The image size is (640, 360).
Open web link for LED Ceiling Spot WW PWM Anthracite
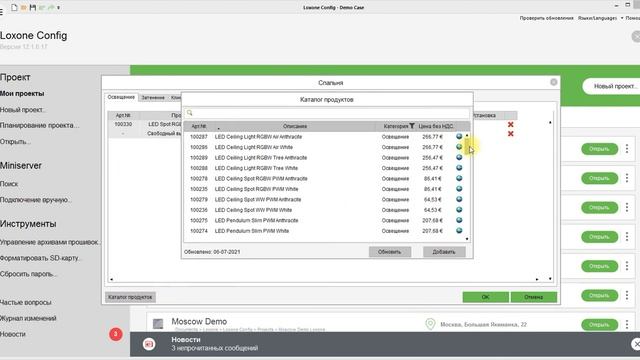coord(459,199)
